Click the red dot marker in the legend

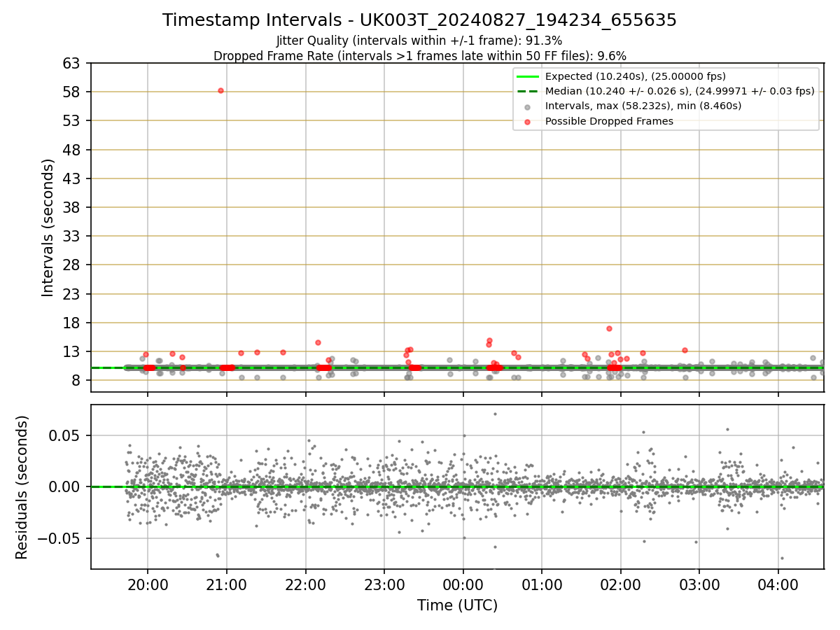click(528, 121)
